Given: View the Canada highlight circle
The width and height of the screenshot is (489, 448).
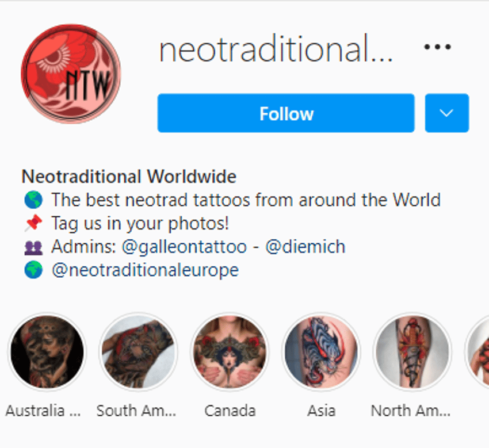Looking at the screenshot, I should tap(230, 351).
